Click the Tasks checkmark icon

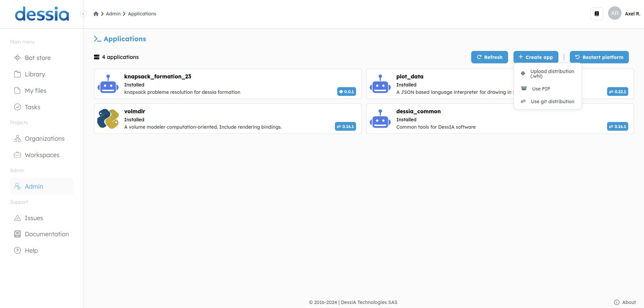(x=17, y=107)
